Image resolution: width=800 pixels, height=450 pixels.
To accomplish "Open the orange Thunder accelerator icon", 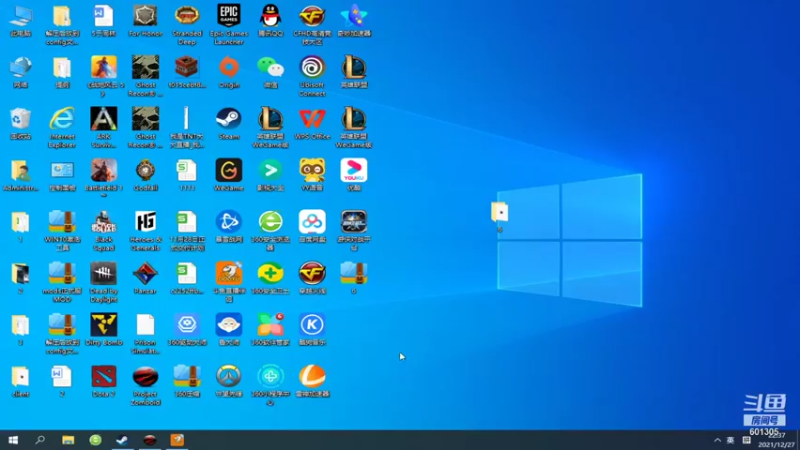I will [x=312, y=382].
